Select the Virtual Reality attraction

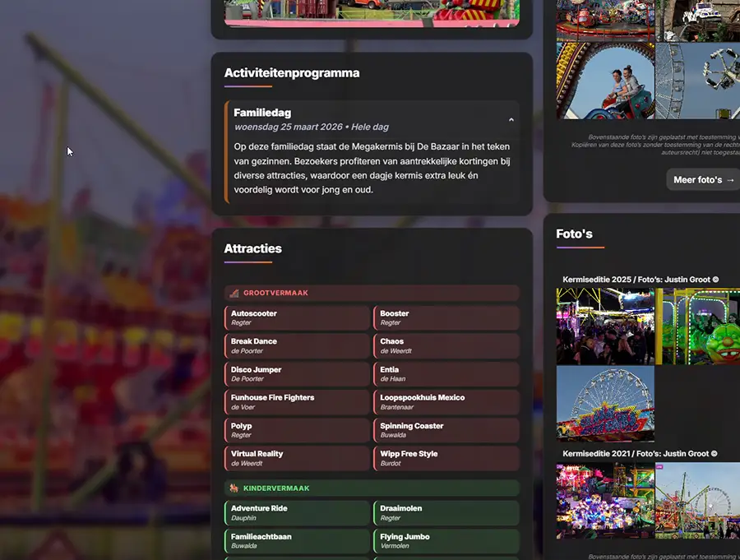coord(297,458)
